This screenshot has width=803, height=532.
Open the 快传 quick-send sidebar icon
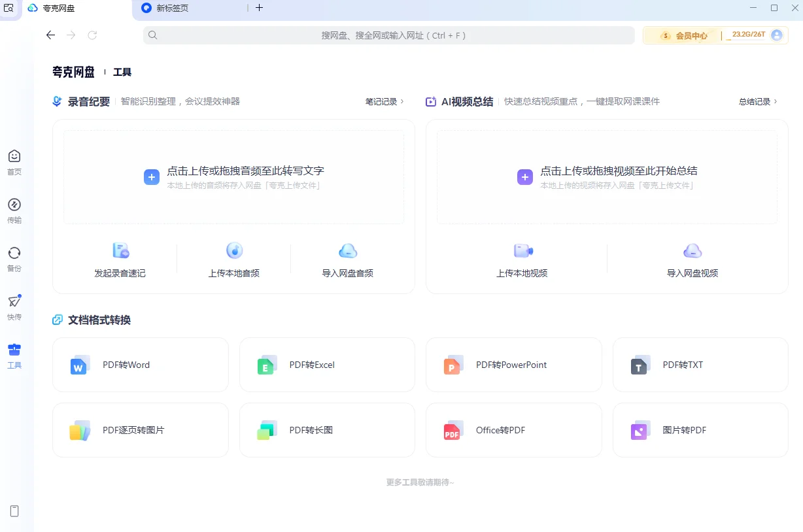pos(14,301)
